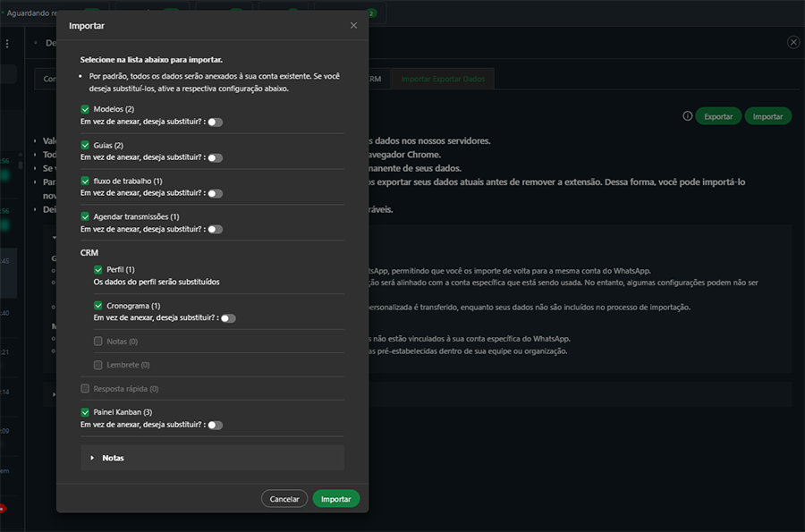Open the three-dot menu on left sidebar

pos(8,43)
